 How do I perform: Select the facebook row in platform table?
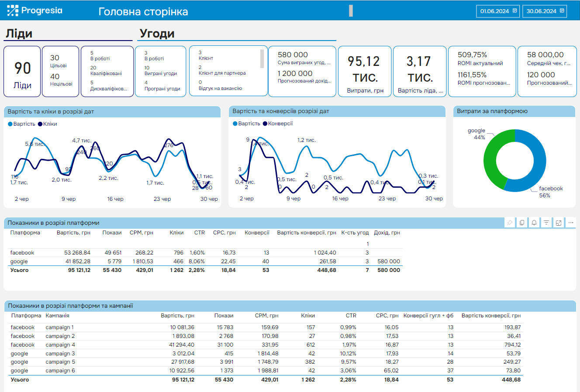coord(22,253)
